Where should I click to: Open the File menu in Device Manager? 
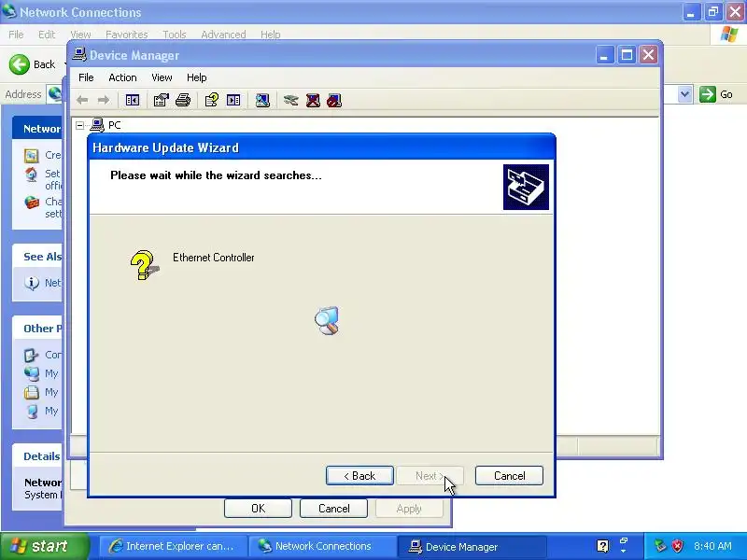point(86,77)
